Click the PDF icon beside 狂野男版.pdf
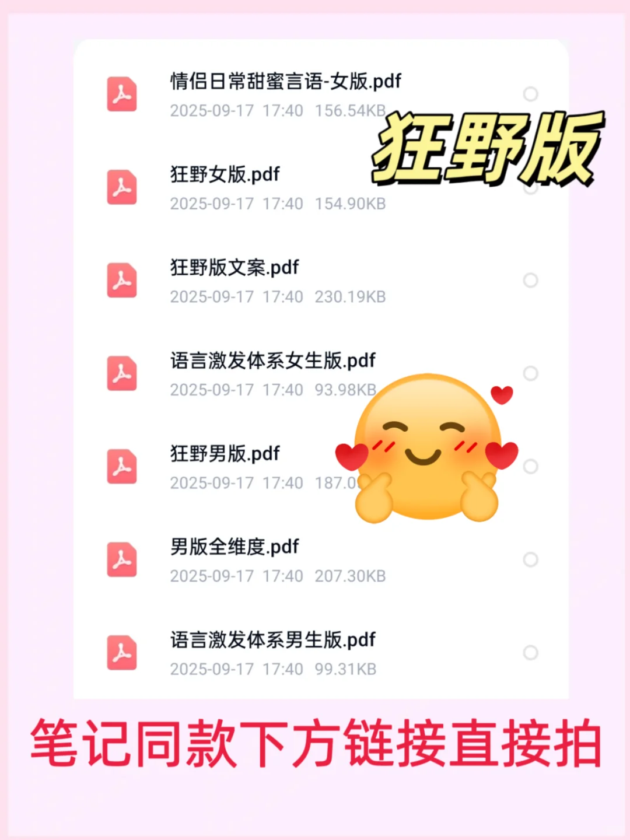Viewport: 630px width, 840px height. pos(122,467)
